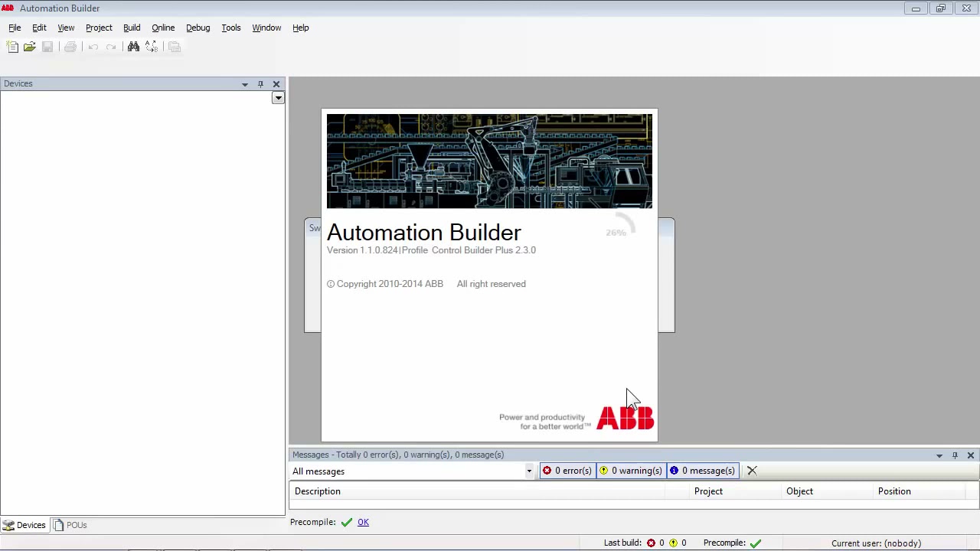The height and width of the screenshot is (551, 980).
Task: Open the File menu
Action: tap(15, 28)
